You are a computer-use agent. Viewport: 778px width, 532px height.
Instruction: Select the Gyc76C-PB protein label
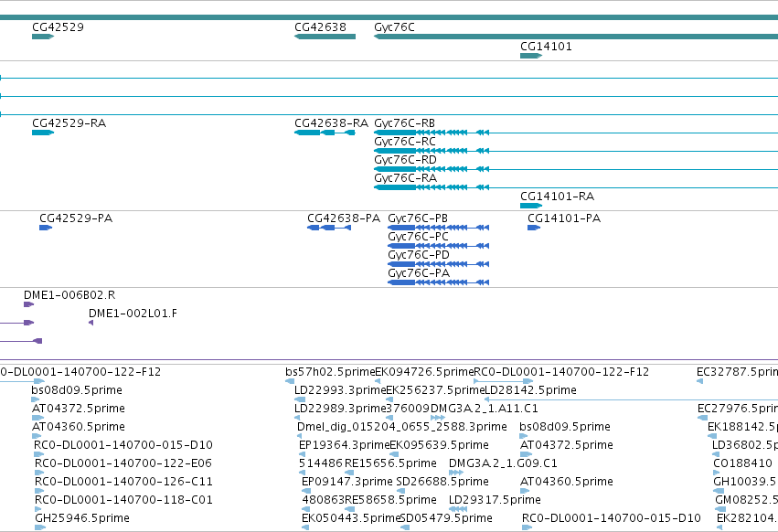pyautogui.click(x=418, y=218)
